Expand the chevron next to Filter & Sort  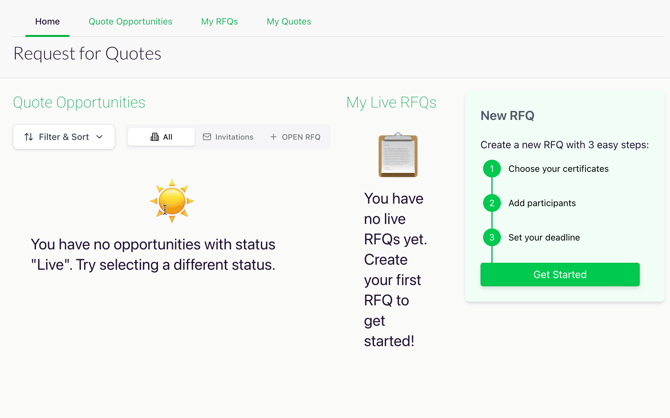[100, 137]
